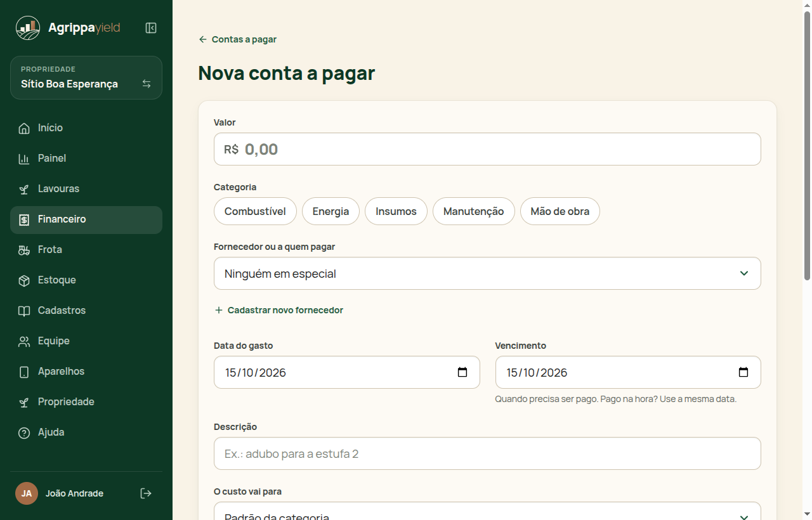Click the Equipe people icon

coord(24,341)
